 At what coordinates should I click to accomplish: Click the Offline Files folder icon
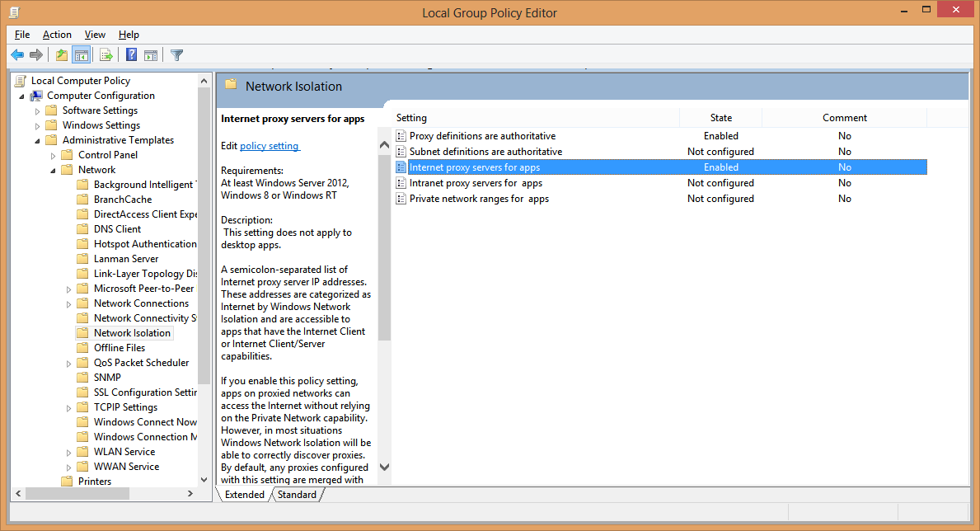tap(82, 348)
